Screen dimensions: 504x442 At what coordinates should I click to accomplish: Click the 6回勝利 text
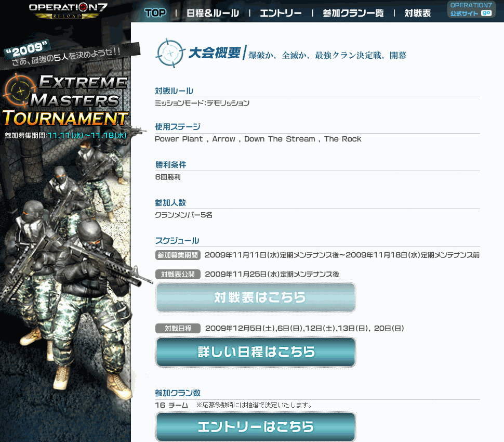[x=168, y=177]
